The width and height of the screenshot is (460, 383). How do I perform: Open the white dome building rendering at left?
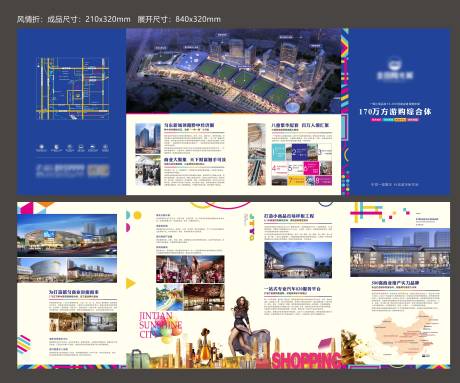pyautogui.click(x=42, y=270)
